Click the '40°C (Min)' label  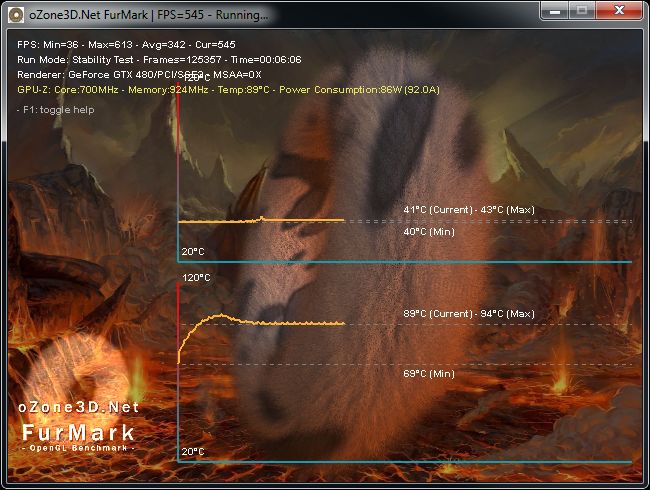(x=429, y=232)
